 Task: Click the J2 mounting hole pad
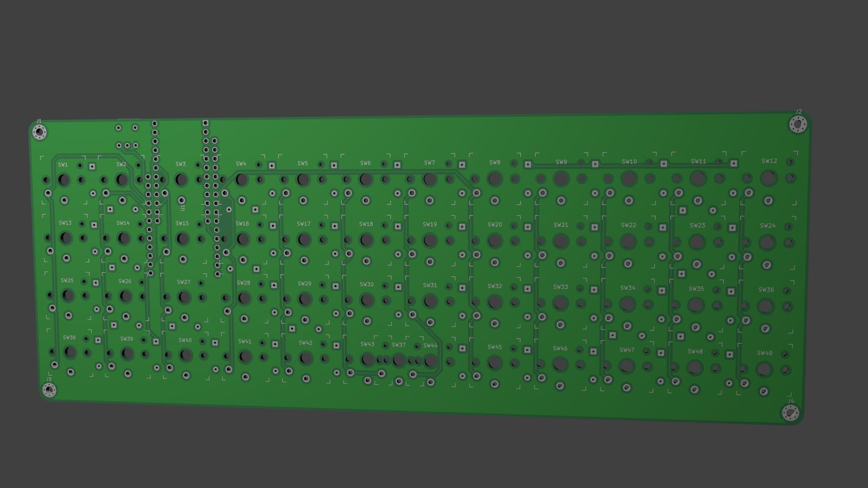pos(798,125)
